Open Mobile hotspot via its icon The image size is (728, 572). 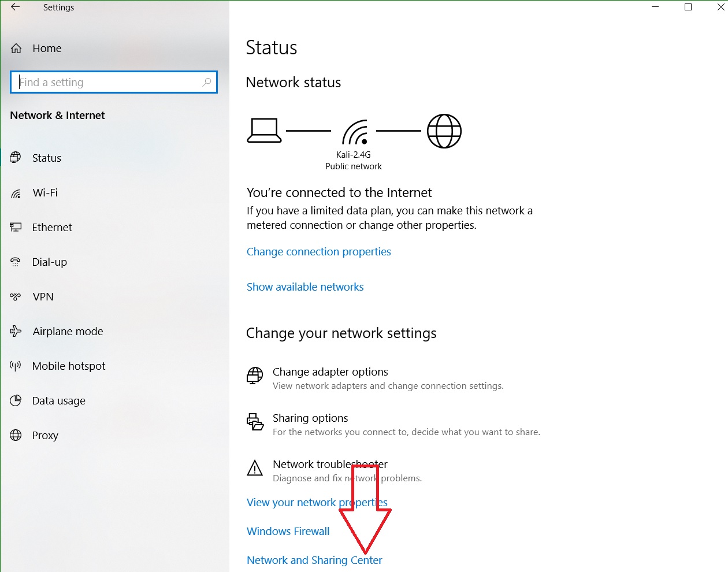(x=16, y=366)
